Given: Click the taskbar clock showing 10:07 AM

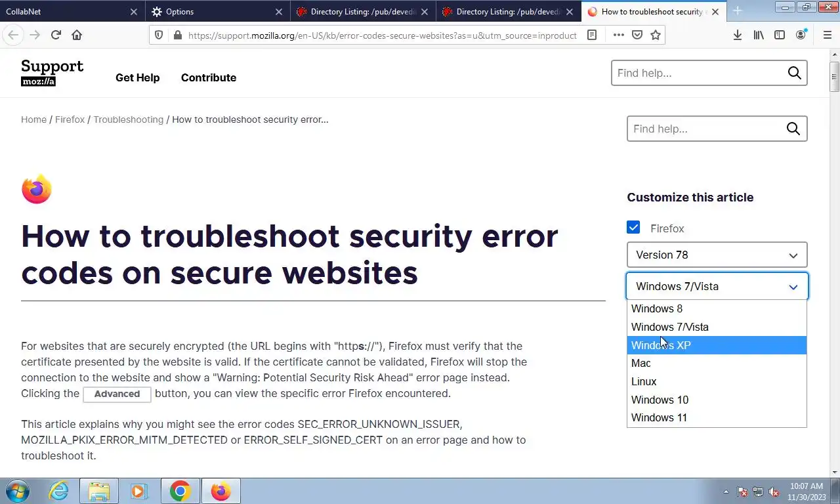Looking at the screenshot, I should (807, 492).
